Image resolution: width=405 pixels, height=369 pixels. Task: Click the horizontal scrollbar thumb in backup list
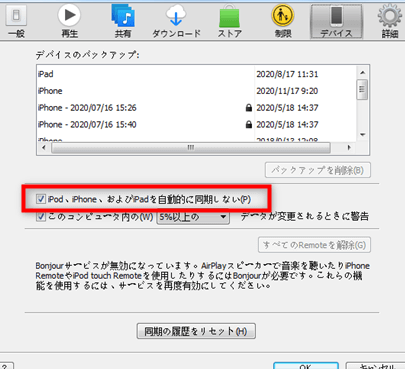tap(191, 148)
